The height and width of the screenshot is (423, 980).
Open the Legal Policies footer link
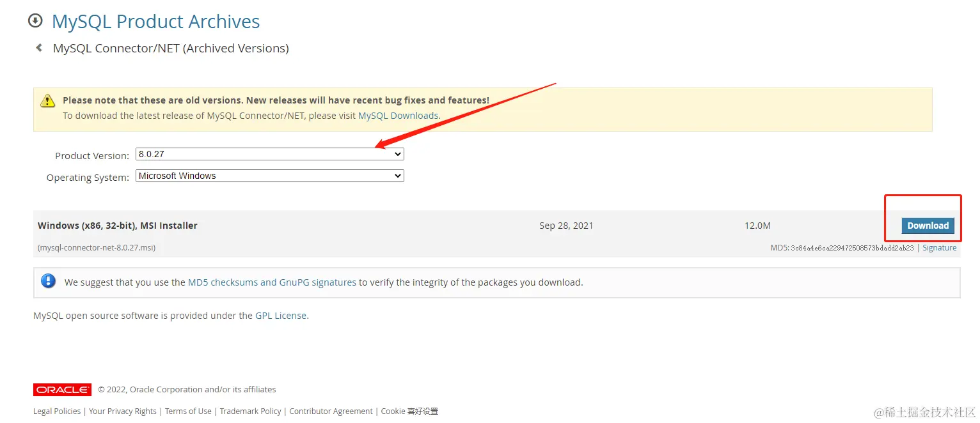click(57, 411)
